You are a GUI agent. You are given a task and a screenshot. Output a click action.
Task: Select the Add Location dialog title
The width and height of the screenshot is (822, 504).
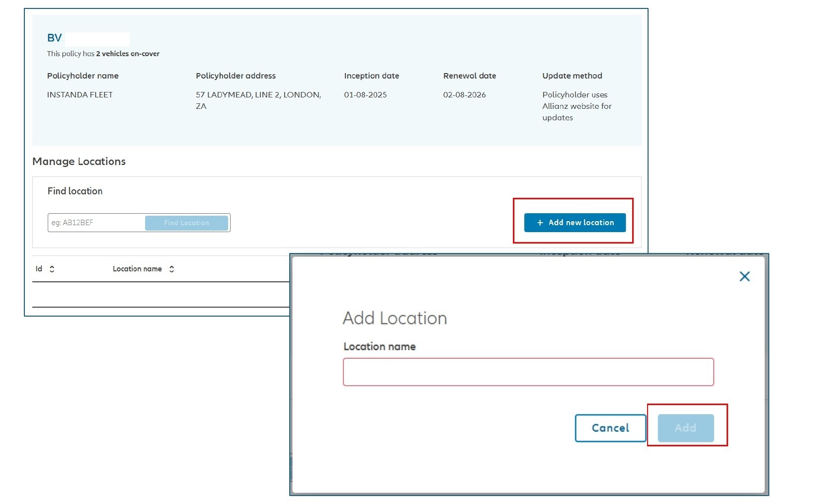395,318
